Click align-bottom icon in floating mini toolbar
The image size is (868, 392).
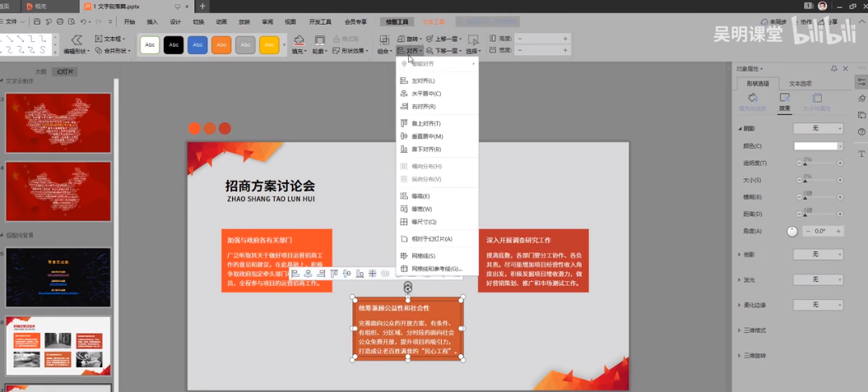click(360, 273)
